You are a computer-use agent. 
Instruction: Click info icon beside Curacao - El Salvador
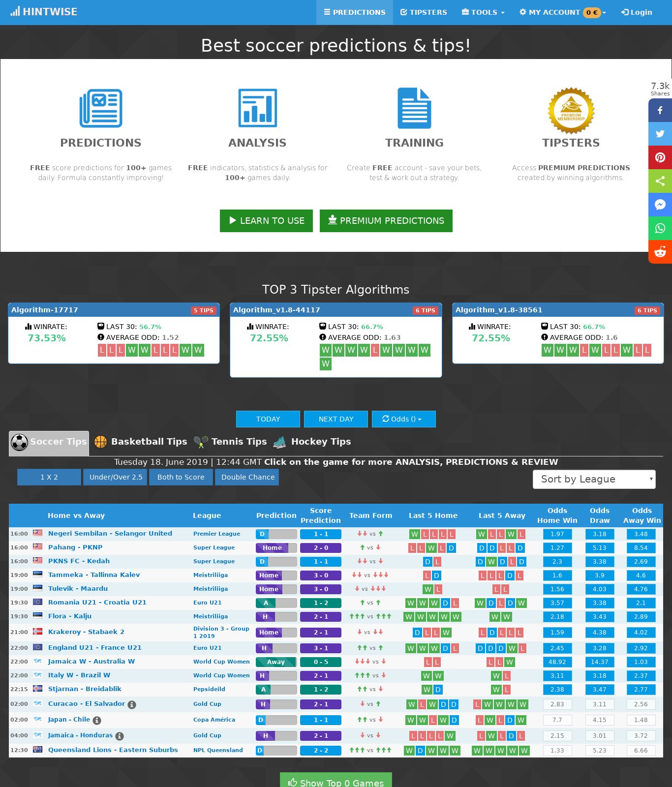(132, 705)
